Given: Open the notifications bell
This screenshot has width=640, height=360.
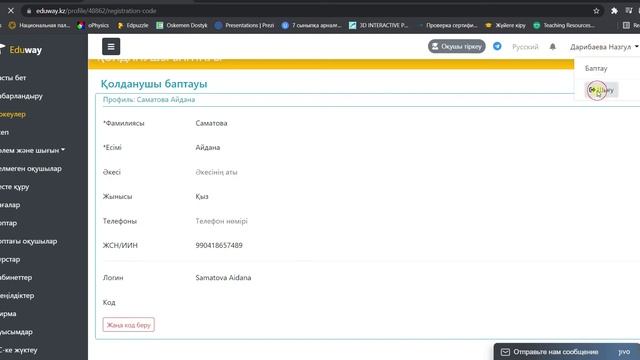Looking at the screenshot, I should click(552, 47).
